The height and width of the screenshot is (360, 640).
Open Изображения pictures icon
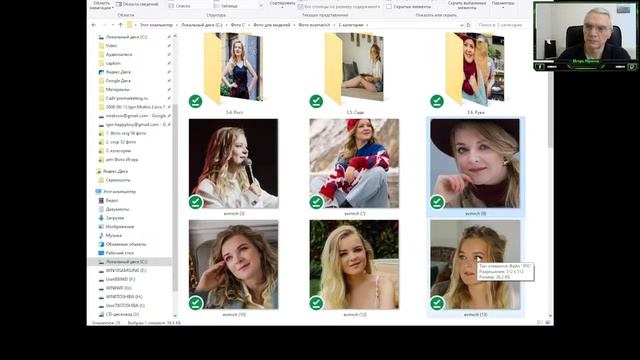coord(101,227)
